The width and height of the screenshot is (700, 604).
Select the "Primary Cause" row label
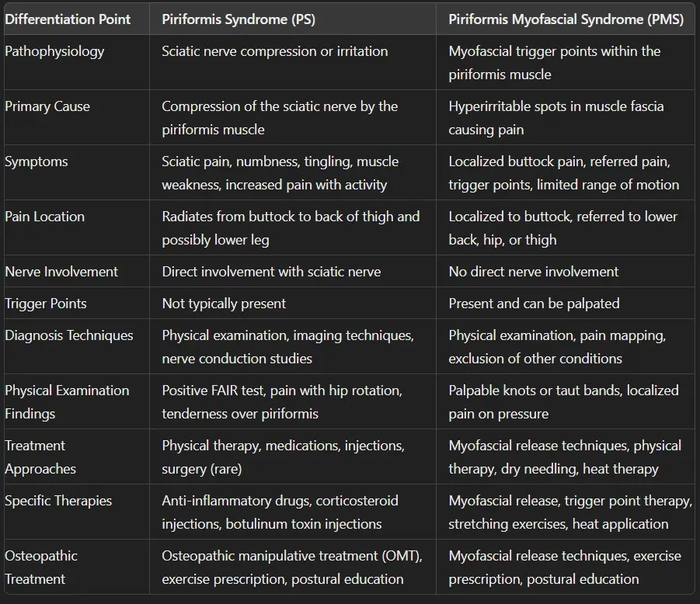(x=47, y=106)
